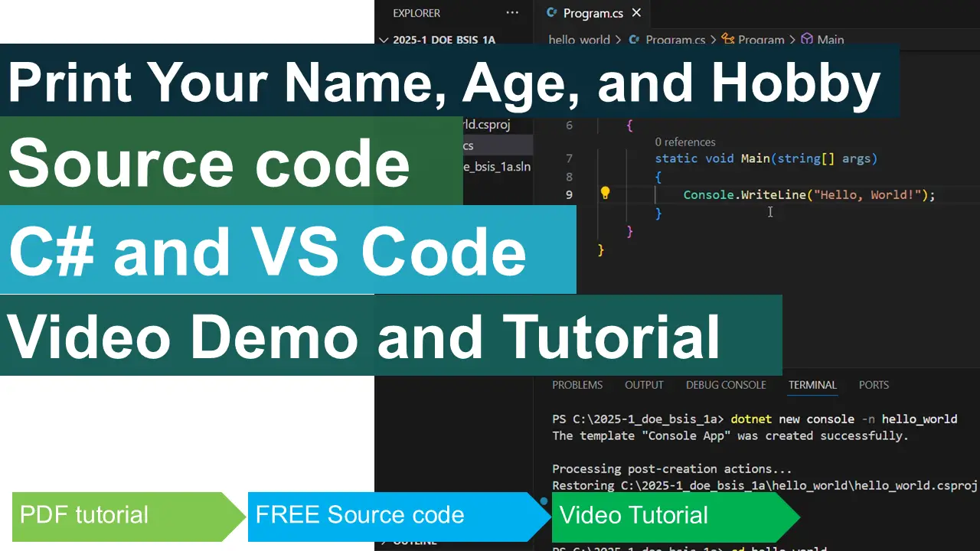This screenshot has width=980, height=551.
Task: Click the Video Tutorial banner
Action: click(x=633, y=515)
